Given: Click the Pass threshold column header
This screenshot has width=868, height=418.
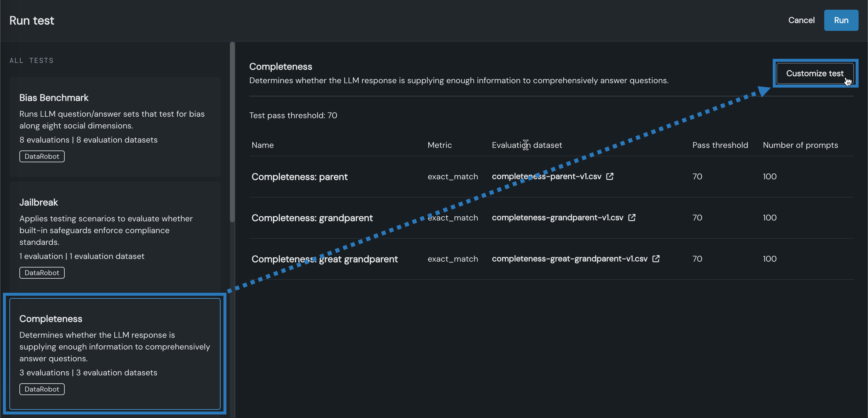Looking at the screenshot, I should click(x=720, y=145).
